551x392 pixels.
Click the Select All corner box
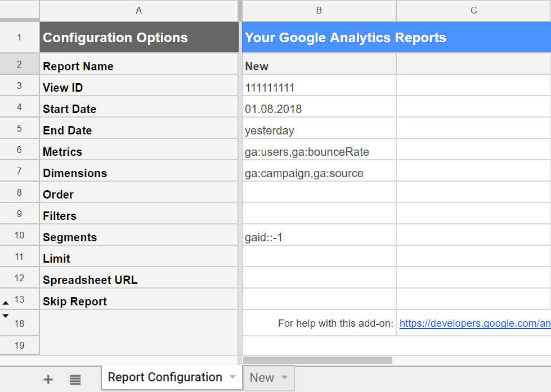coord(20,10)
